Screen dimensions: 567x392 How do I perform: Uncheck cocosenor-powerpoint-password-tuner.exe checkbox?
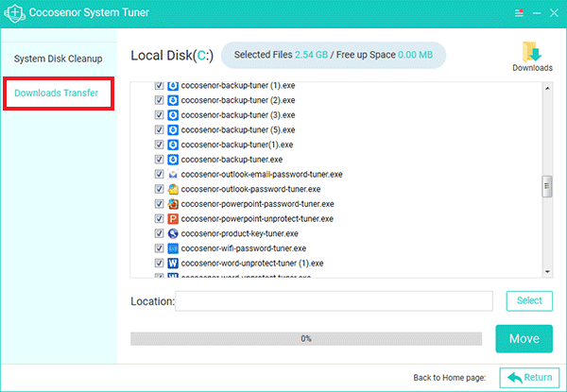159,203
